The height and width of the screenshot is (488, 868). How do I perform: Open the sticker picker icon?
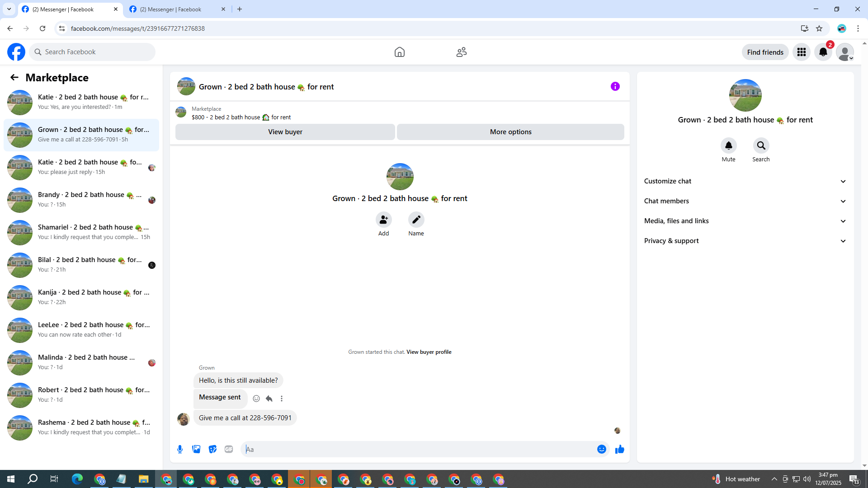(x=212, y=449)
